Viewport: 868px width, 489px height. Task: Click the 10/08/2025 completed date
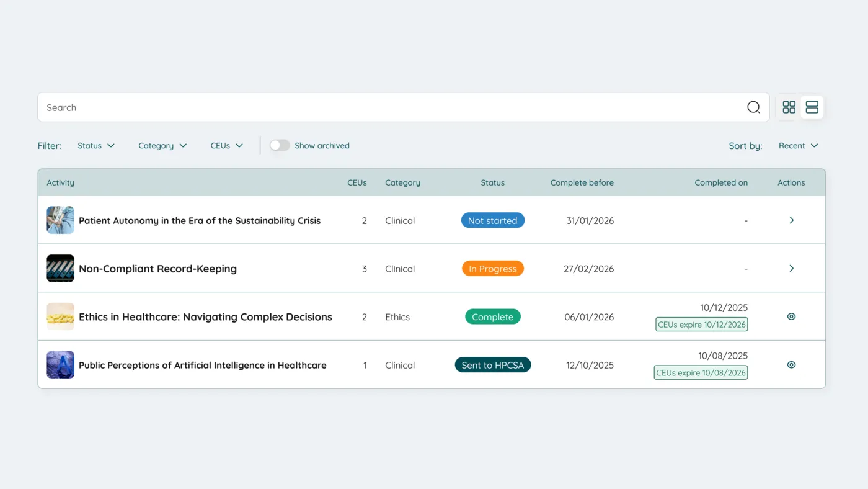(x=723, y=356)
